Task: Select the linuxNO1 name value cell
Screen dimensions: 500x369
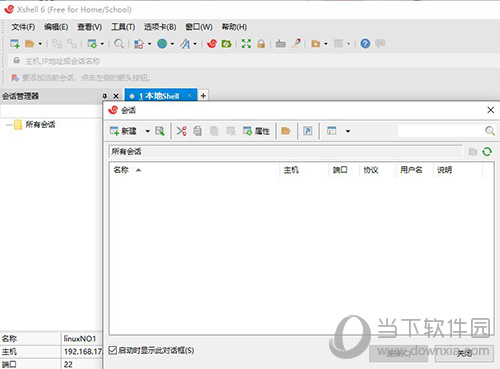Action: pos(81,339)
